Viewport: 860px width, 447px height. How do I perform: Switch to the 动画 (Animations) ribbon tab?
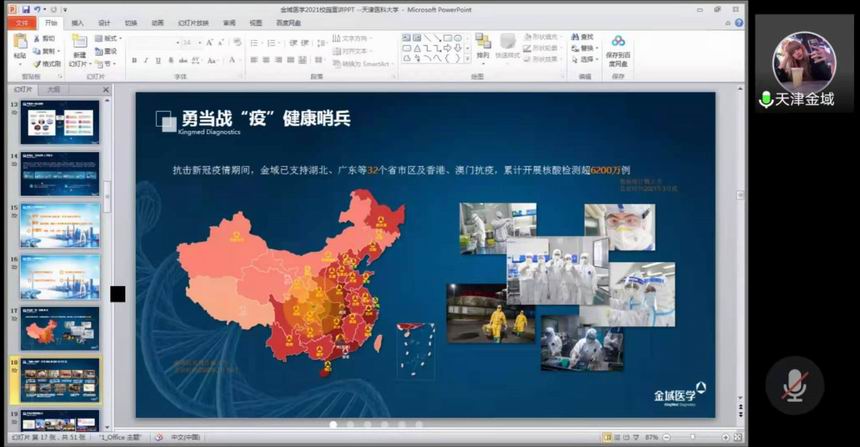158,23
